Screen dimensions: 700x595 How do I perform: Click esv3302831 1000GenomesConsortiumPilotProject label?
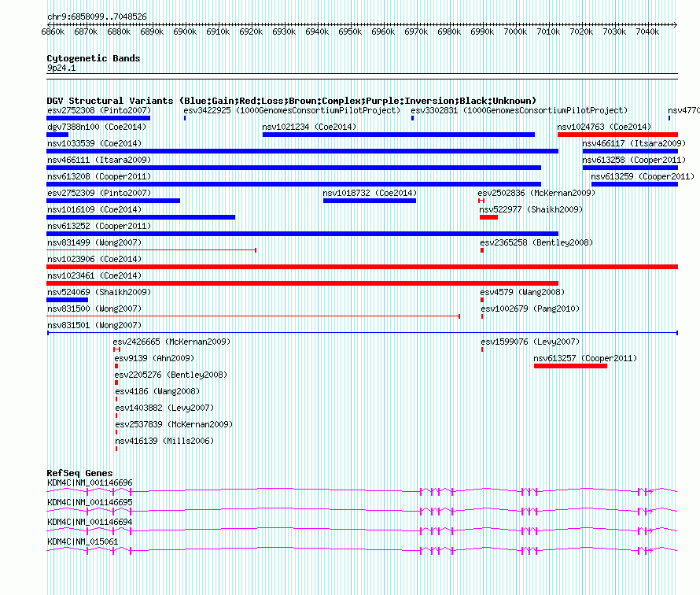point(519,110)
